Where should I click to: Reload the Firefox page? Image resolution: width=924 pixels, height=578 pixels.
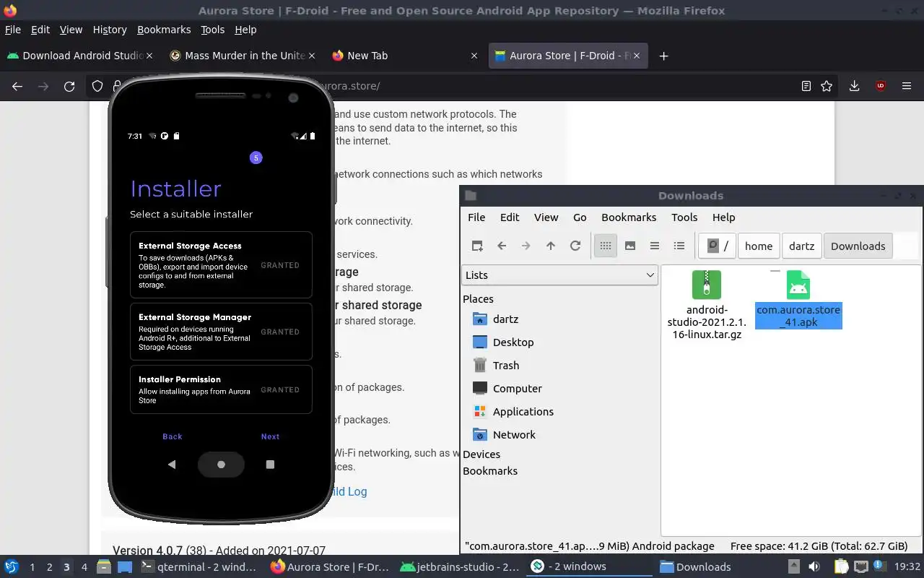[69, 86]
